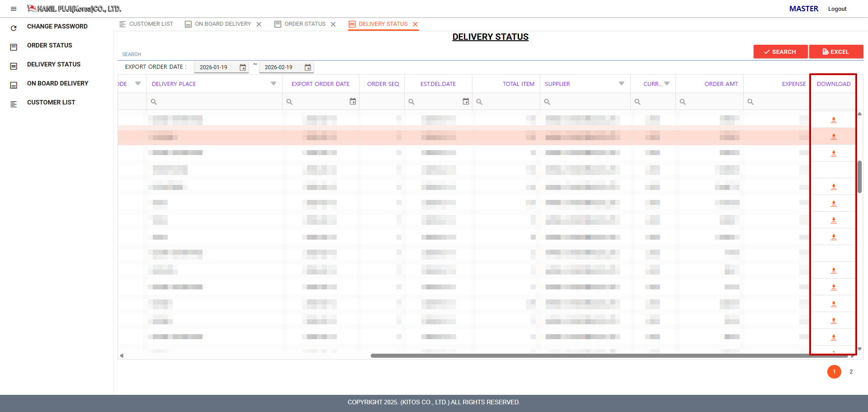Image resolution: width=868 pixels, height=412 pixels.
Task: Open the Supplier column filter
Action: pos(622,84)
